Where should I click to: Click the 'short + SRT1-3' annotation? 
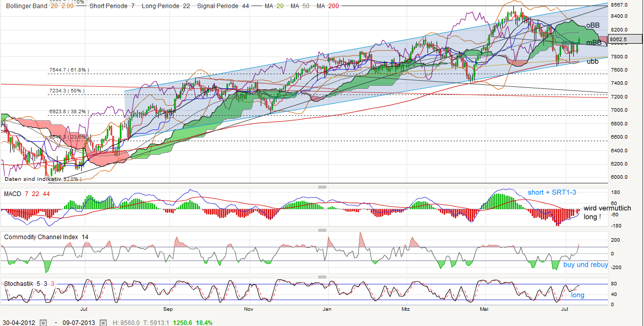tap(551, 192)
